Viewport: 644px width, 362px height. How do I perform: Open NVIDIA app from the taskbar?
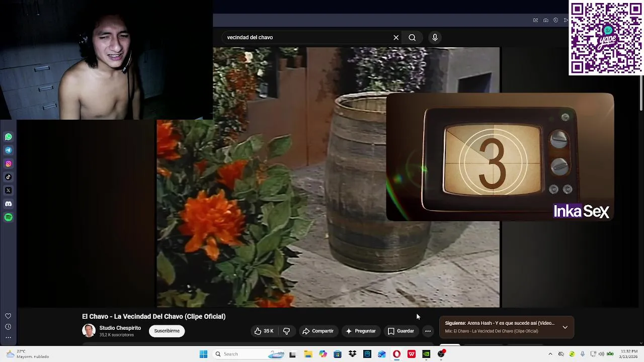[x=426, y=354]
